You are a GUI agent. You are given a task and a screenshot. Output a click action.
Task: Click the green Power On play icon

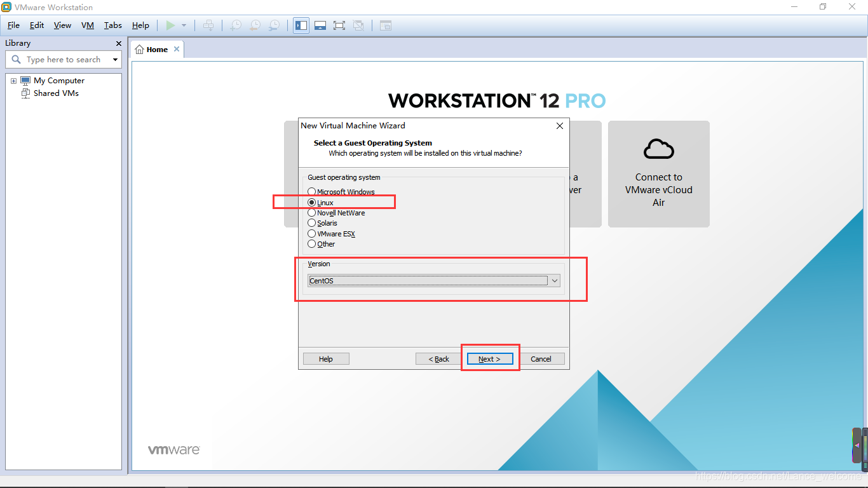170,25
